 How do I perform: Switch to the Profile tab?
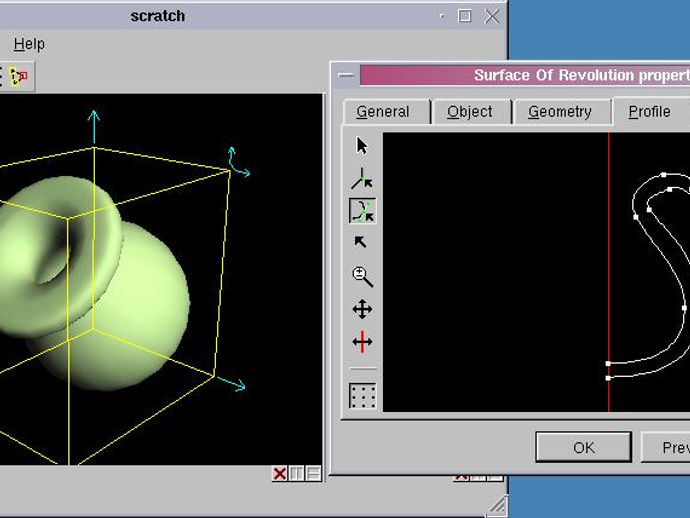pyautogui.click(x=650, y=112)
